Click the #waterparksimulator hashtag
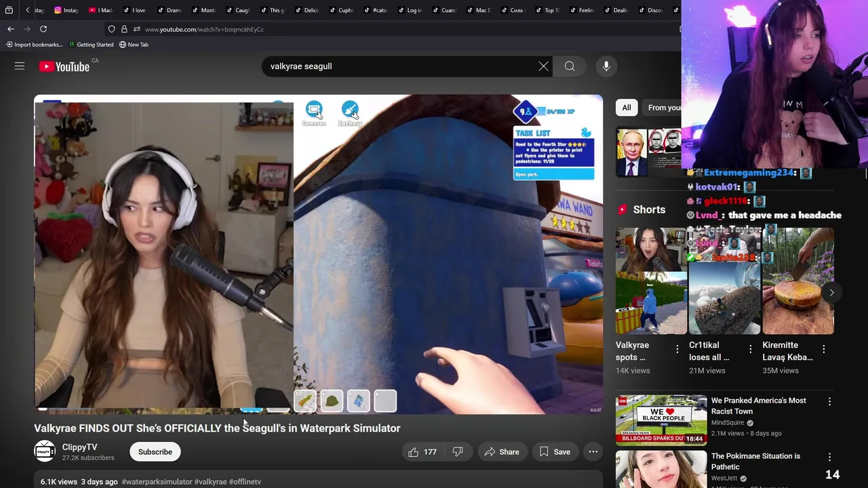The height and width of the screenshot is (488, 868). coord(157,482)
